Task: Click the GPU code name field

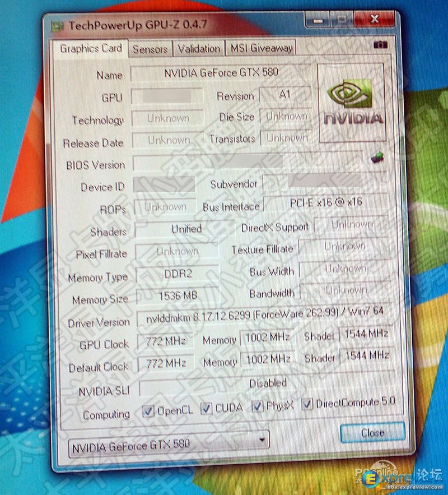Action: coord(167,96)
